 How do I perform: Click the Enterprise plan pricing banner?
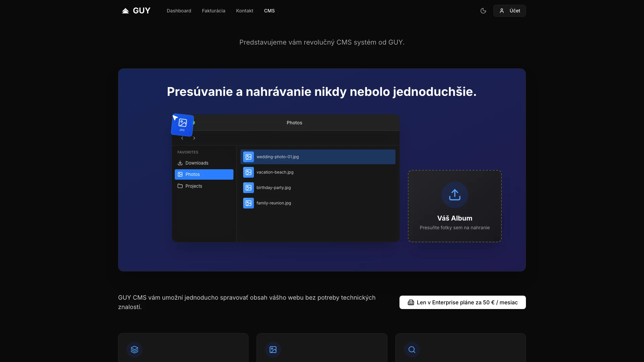coord(462,302)
